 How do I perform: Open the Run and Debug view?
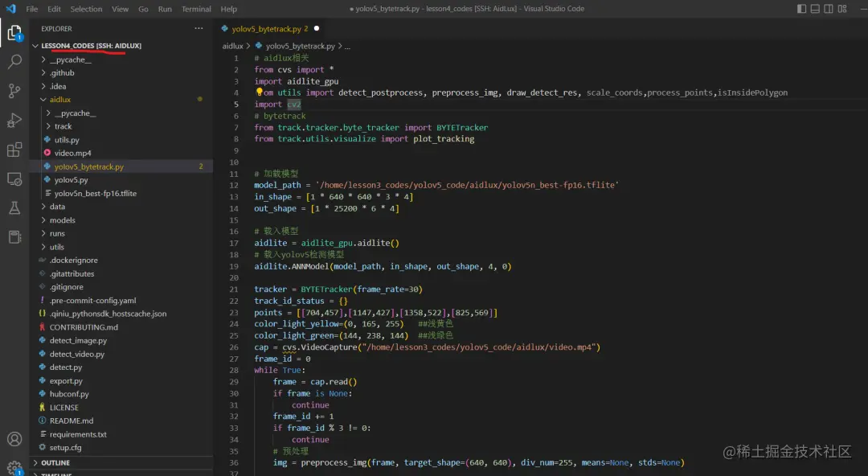coord(14,121)
